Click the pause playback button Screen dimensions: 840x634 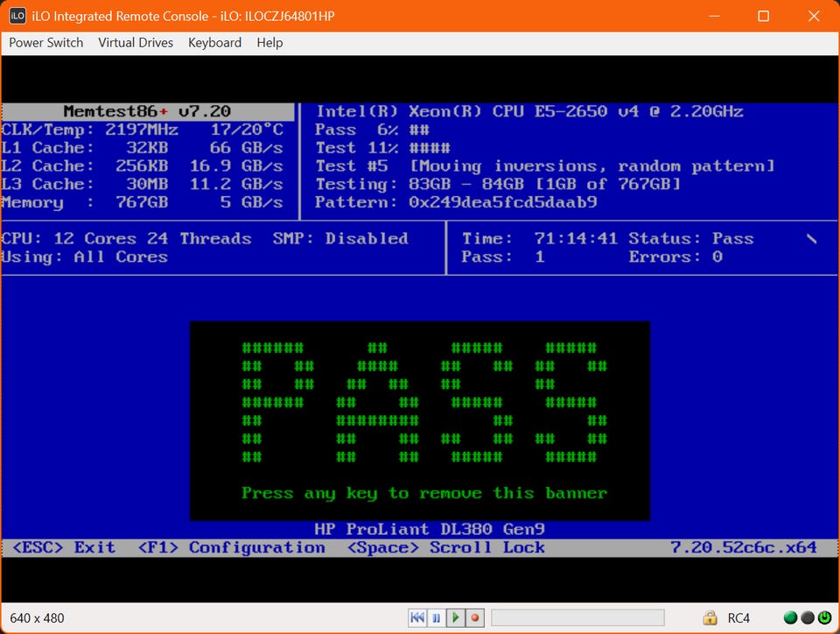tap(436, 618)
